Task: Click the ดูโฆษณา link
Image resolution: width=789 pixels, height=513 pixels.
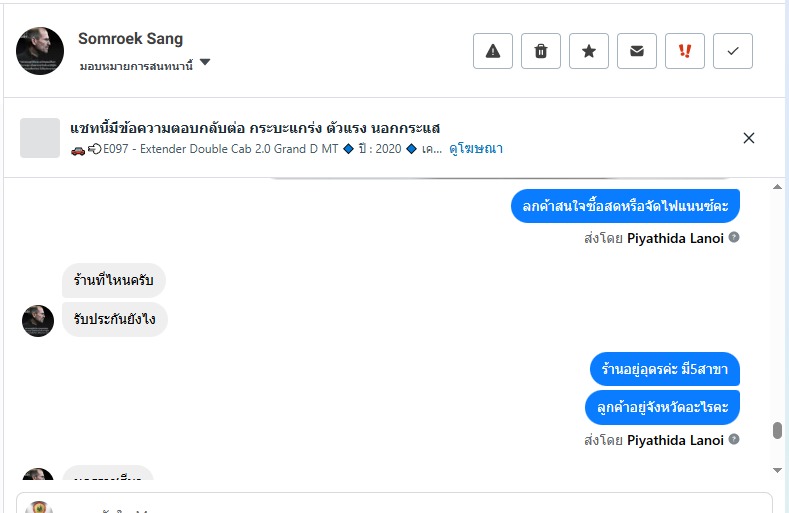Action: 476,149
